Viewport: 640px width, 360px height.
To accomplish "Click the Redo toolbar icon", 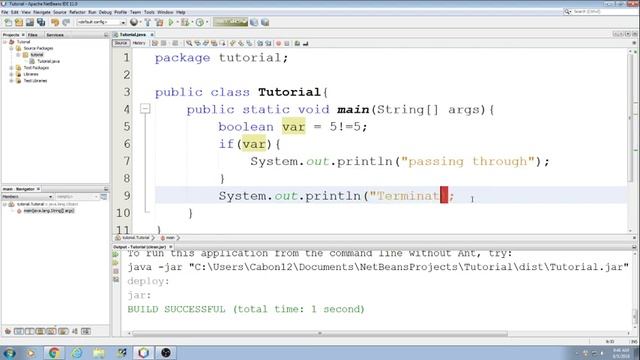I will coord(66,22).
